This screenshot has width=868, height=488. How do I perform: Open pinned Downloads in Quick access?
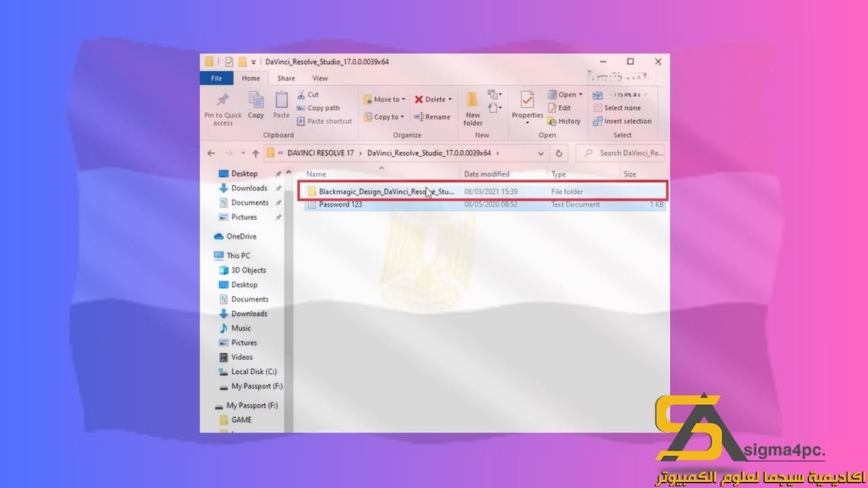(x=243, y=188)
